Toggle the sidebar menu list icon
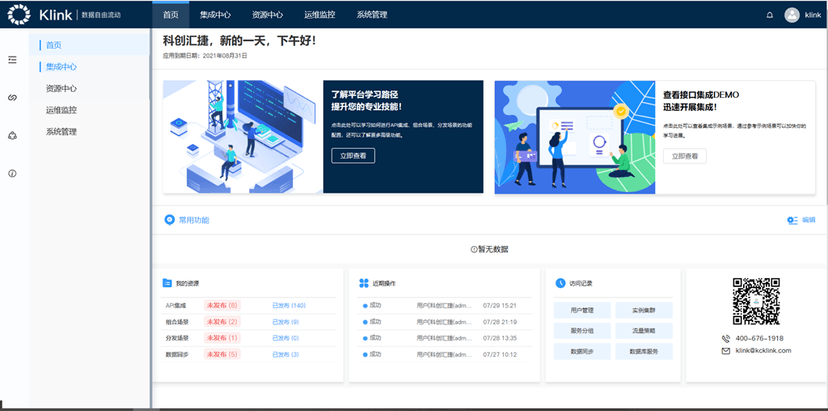 13,60
